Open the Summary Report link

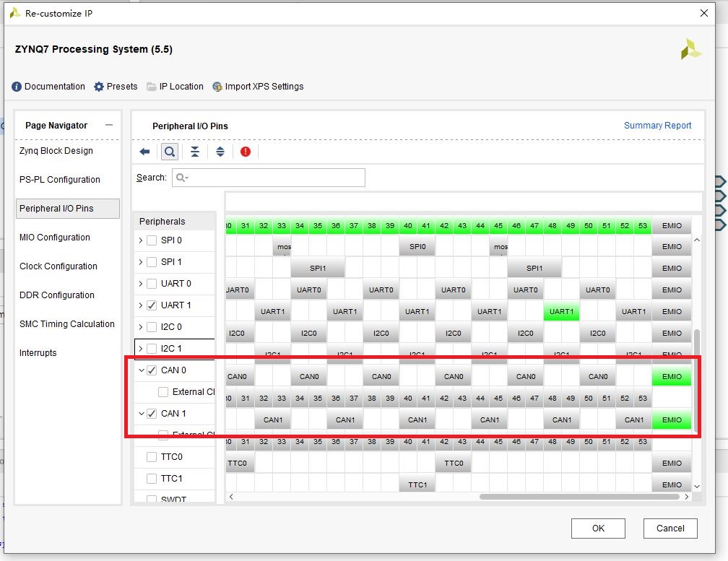(x=657, y=126)
